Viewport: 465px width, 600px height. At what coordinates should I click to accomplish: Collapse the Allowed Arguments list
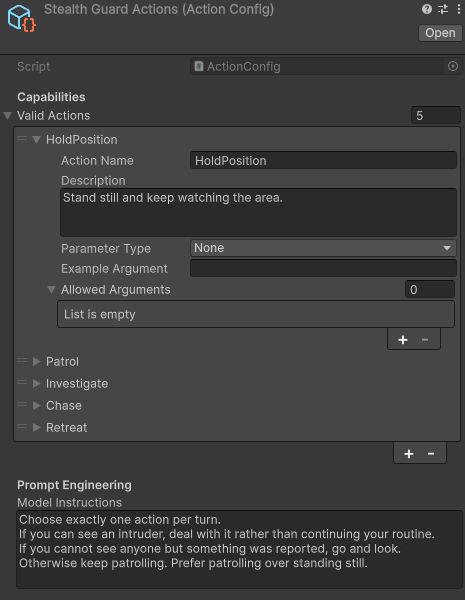[x=51, y=290]
